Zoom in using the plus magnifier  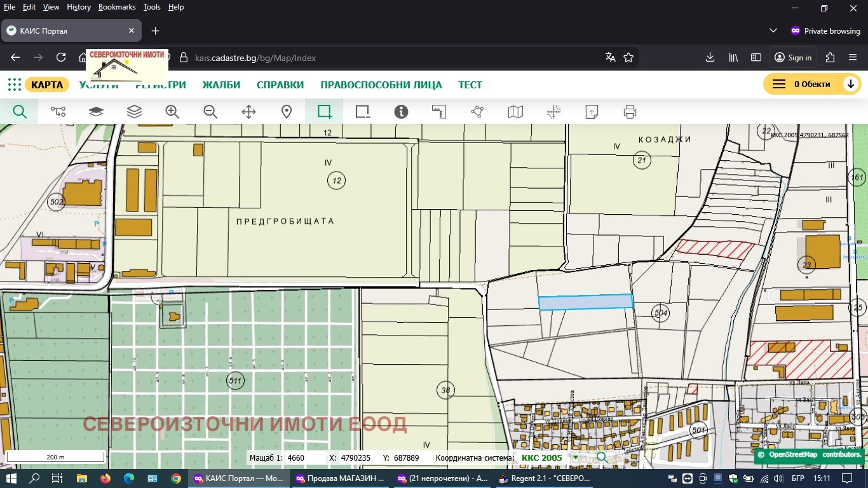click(x=172, y=112)
